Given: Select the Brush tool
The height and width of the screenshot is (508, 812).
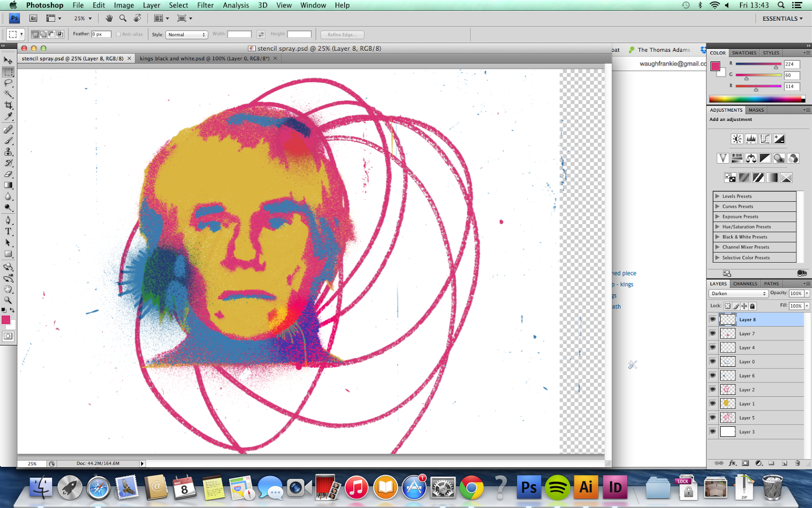Looking at the screenshot, I should 8,141.
